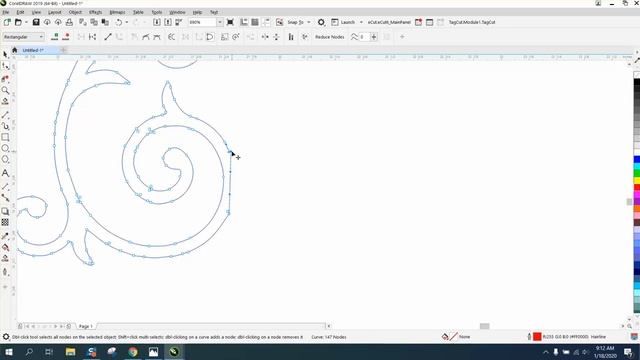
Task: Select the Ellipse tool
Action: click(x=5, y=148)
